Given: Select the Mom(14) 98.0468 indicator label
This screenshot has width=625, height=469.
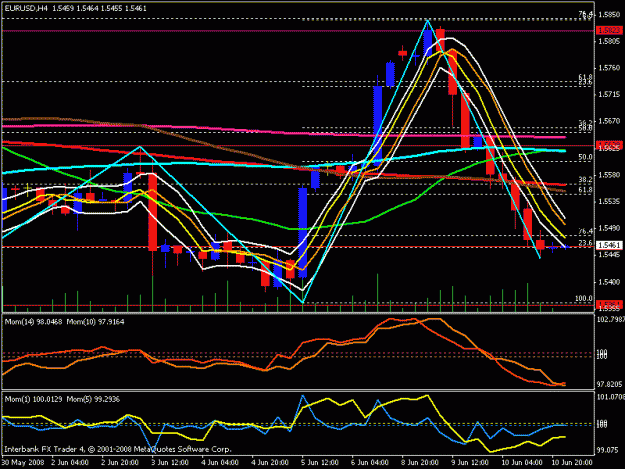Looking at the screenshot, I should [x=33, y=322].
